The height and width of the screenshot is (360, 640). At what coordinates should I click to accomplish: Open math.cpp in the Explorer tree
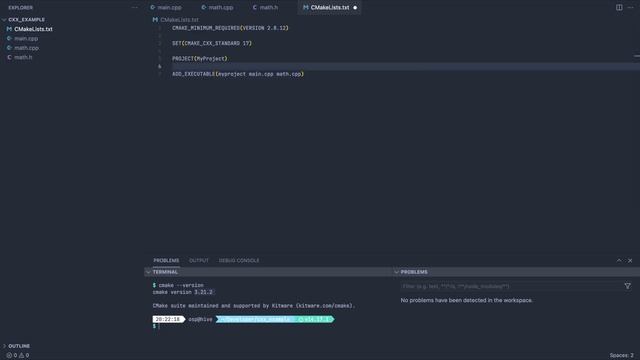(27, 48)
